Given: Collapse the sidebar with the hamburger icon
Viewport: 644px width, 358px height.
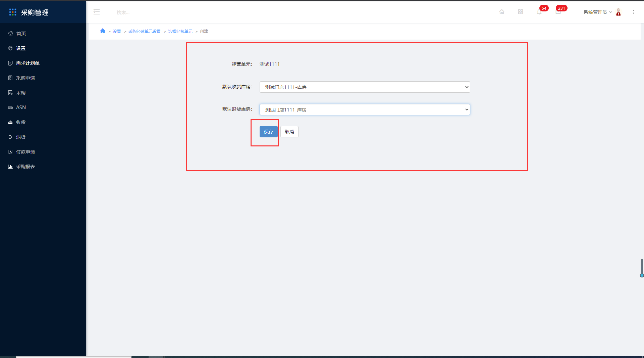Looking at the screenshot, I should (x=97, y=12).
